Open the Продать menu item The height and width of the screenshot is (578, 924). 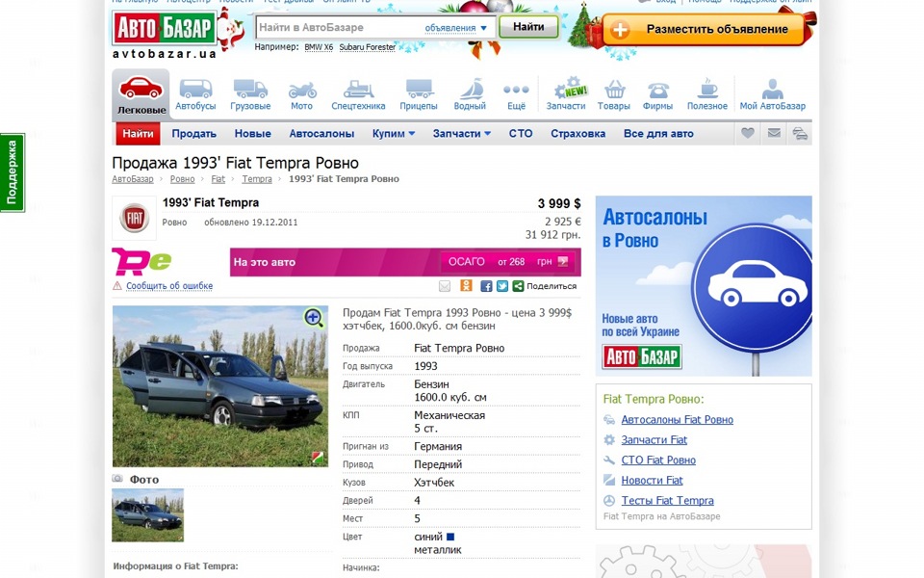pyautogui.click(x=193, y=133)
